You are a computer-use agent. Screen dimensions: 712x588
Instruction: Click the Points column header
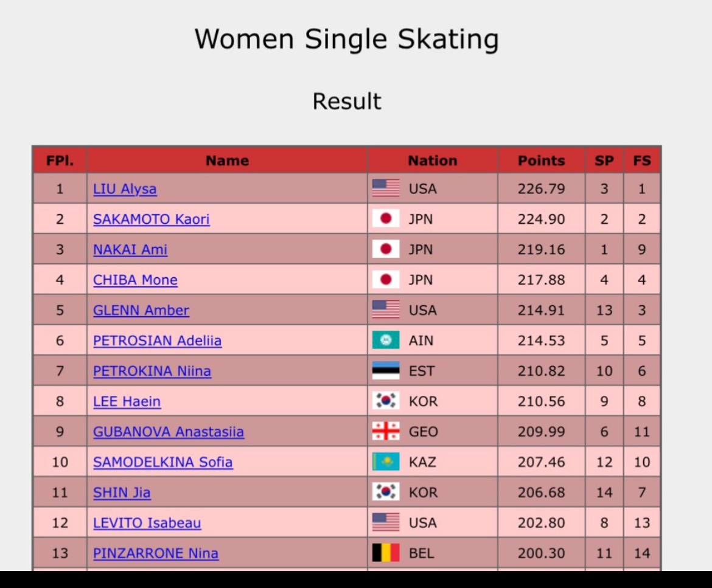[541, 161]
